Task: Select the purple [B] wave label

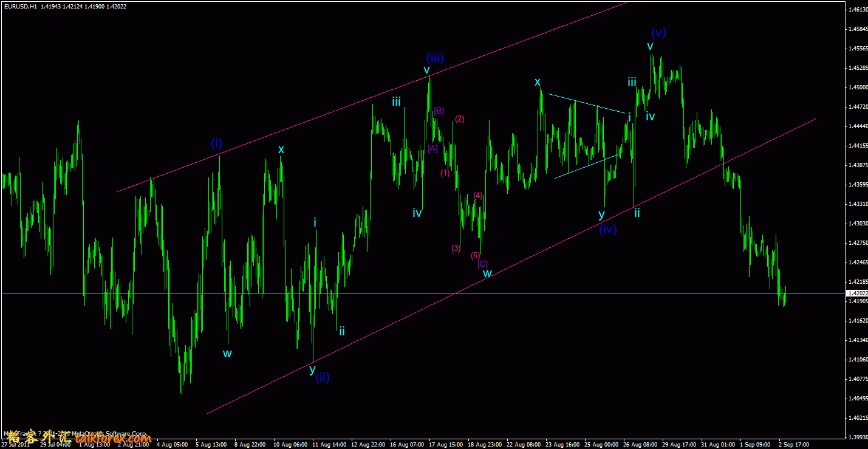Action: click(439, 111)
